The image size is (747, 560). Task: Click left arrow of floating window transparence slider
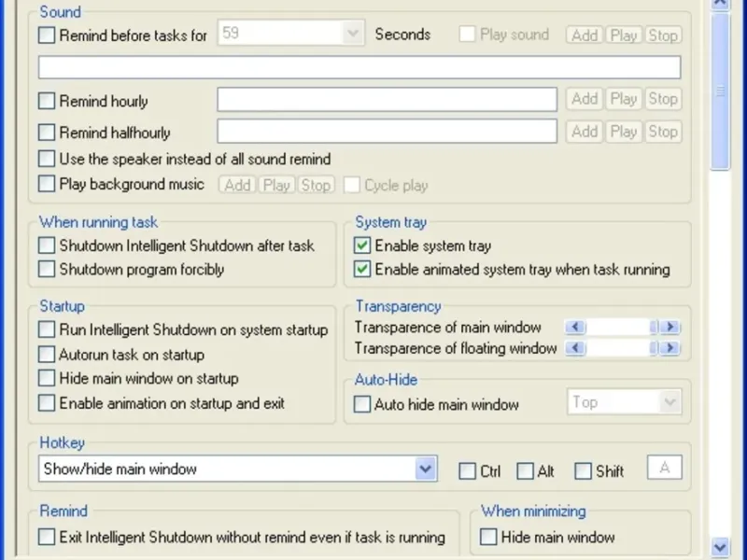[575, 348]
